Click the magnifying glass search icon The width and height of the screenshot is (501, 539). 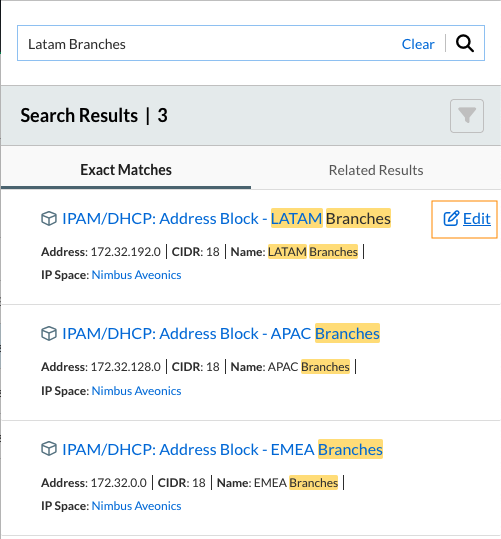coord(465,43)
